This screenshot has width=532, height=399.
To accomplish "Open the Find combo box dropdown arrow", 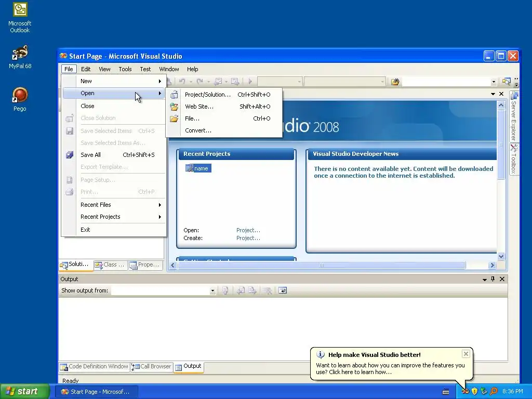I will pyautogui.click(x=494, y=82).
